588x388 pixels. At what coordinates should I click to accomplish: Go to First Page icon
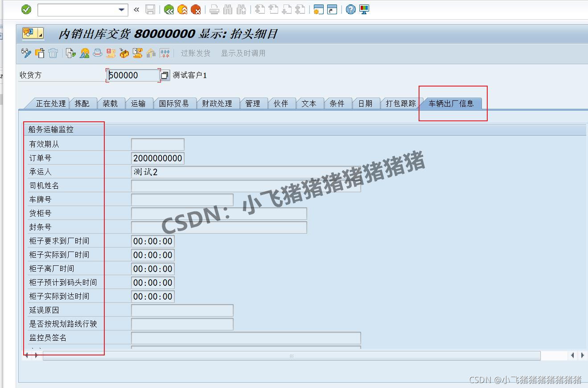(260, 9)
